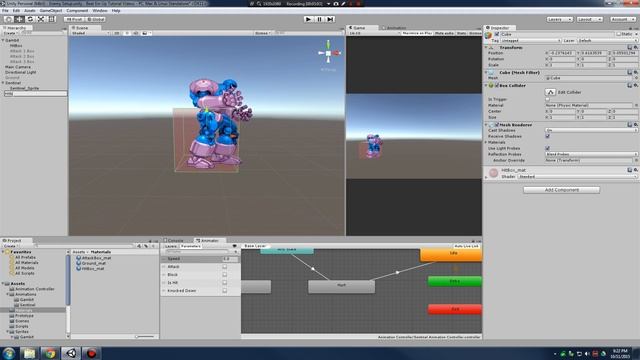Open the Help menu
The height and width of the screenshot is (360, 640).
click(116, 11)
